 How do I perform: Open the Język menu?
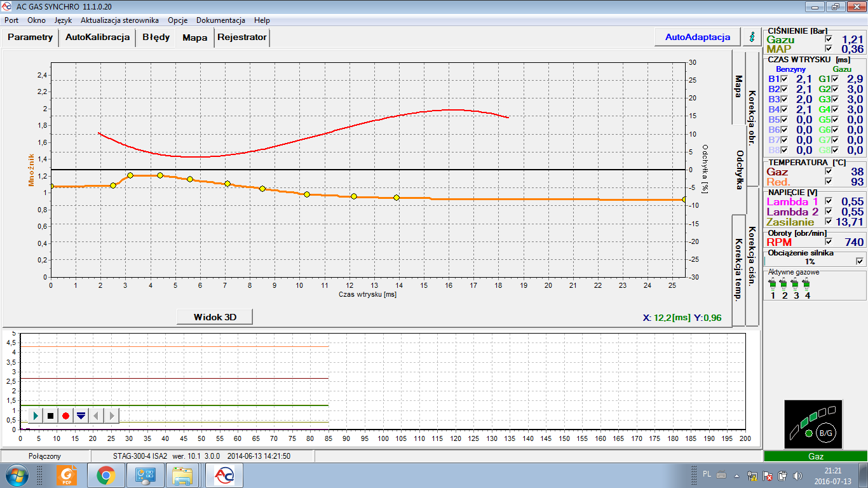click(x=64, y=20)
